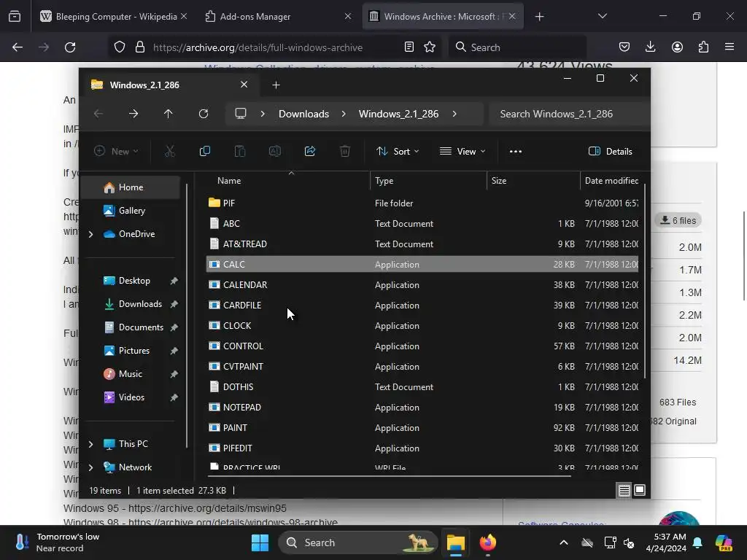Screen dimensions: 747x560
Task: Click the Search Windows_2.1_286 field
Action: coord(569,114)
